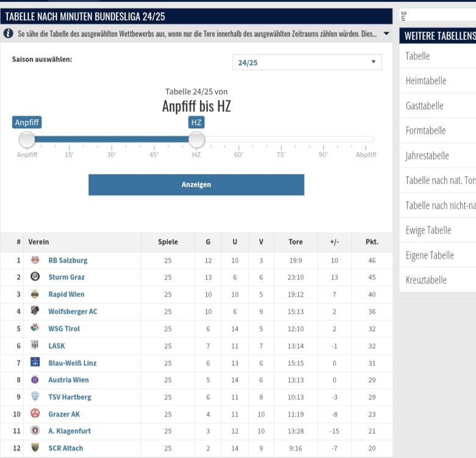Click the HZ end slider handle
The width and height of the screenshot is (476, 458).
[196, 140]
